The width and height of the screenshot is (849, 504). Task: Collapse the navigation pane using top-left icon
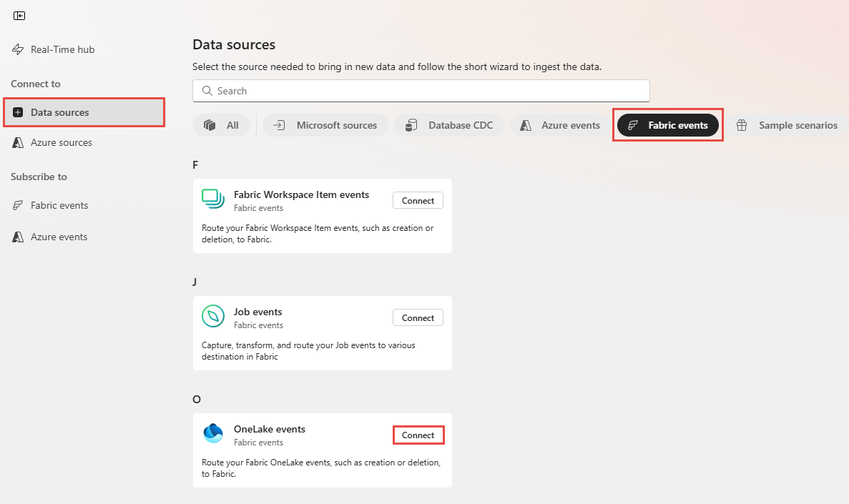coord(19,15)
